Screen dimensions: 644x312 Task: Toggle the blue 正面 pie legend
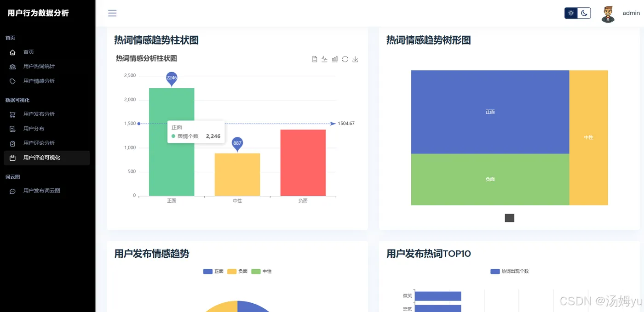click(x=213, y=271)
